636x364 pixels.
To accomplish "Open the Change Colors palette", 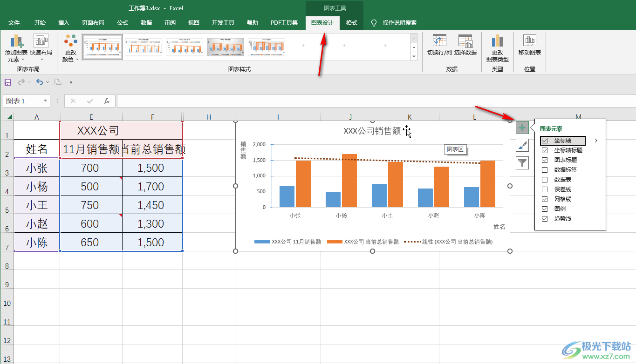I will [x=71, y=48].
